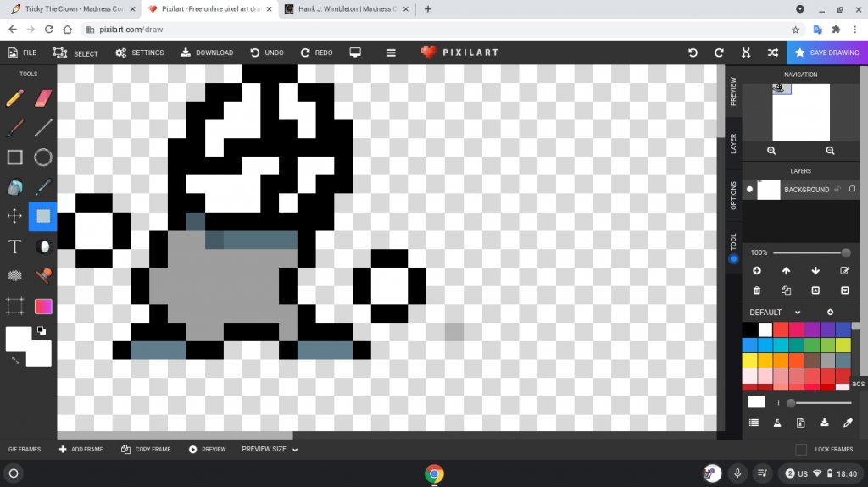Toggle the Background layer lock icon
The width and height of the screenshot is (868, 487).
click(x=837, y=189)
